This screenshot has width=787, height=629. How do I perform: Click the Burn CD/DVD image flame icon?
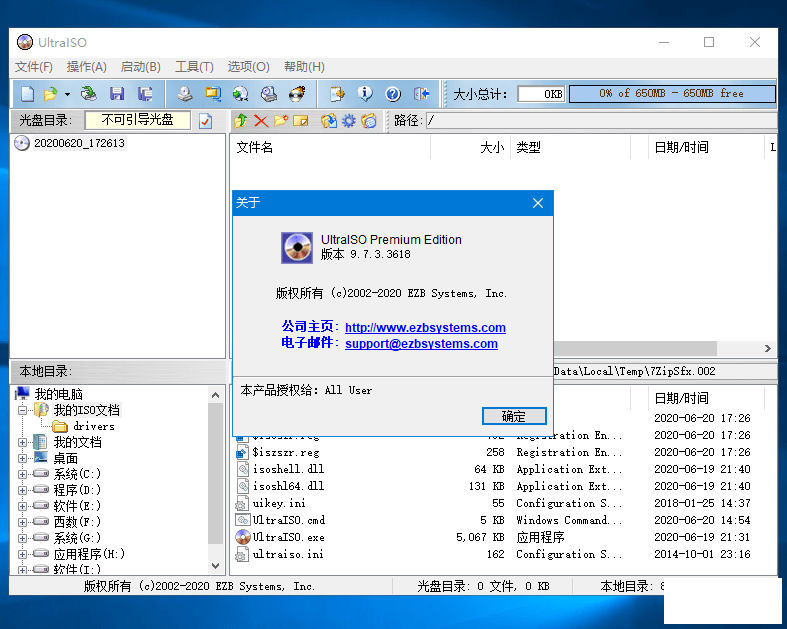297,93
